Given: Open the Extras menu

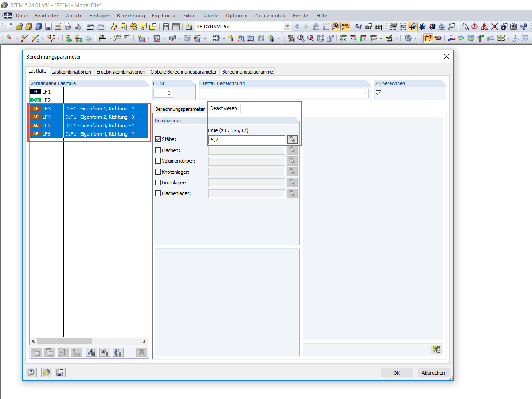Looking at the screenshot, I should pyautogui.click(x=190, y=16).
